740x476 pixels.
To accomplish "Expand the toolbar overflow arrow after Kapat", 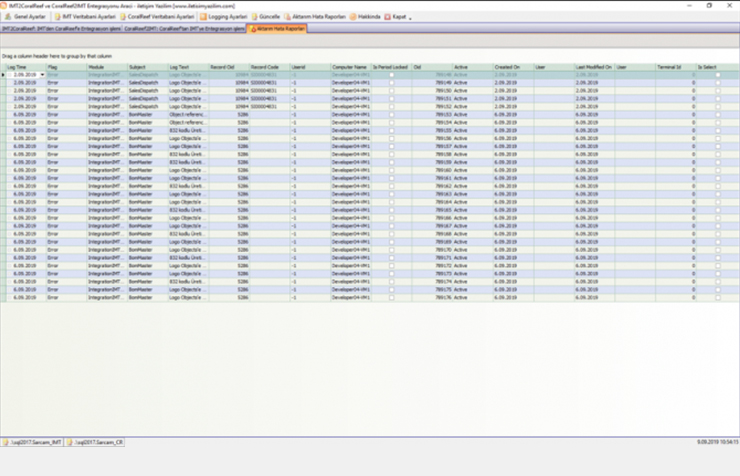I will [411, 18].
